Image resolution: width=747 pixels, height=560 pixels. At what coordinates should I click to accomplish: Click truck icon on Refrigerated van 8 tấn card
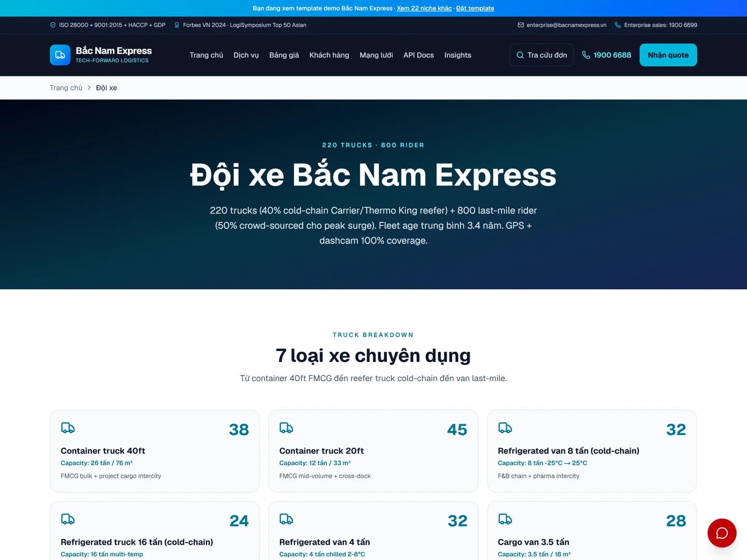505,428
